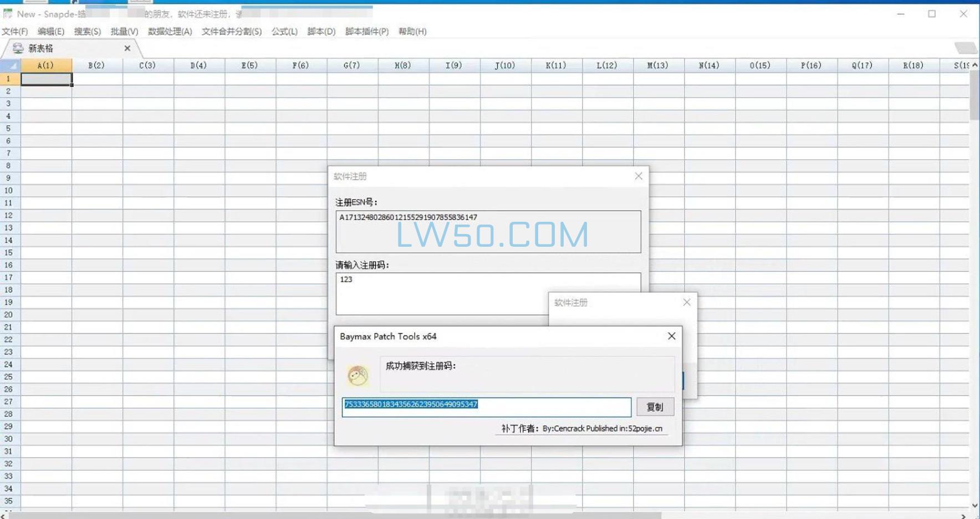
Task: Open the 数据处理(A) menu
Action: coord(170,32)
